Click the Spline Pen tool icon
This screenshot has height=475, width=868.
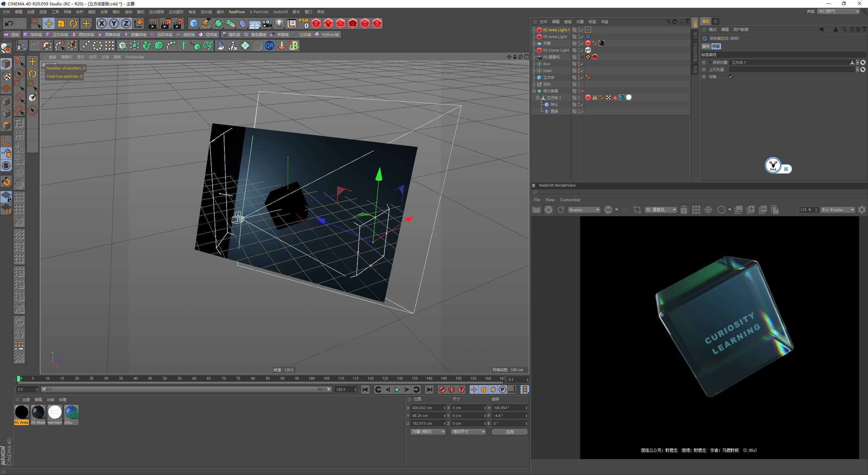point(206,23)
